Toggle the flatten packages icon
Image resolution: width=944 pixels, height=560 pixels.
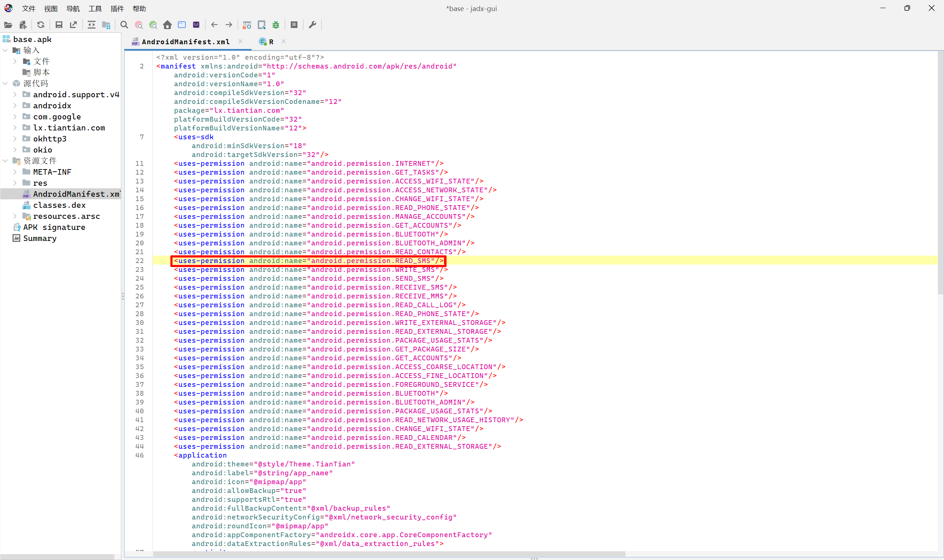[106, 25]
